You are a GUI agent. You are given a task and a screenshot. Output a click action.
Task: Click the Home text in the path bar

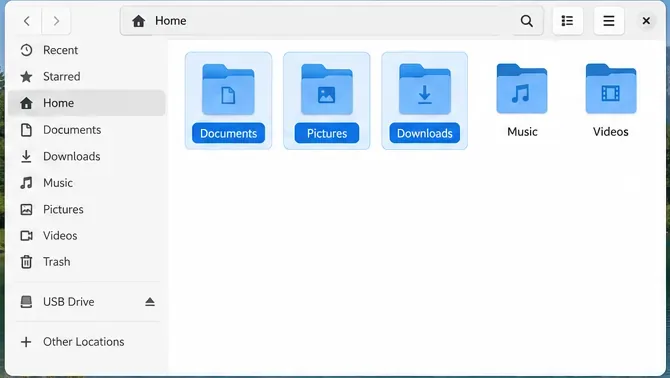point(170,21)
